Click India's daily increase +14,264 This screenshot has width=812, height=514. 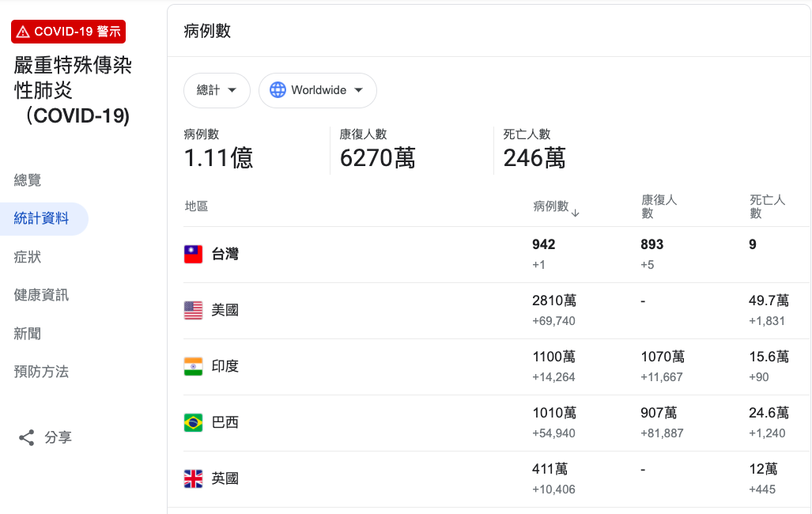coord(553,377)
